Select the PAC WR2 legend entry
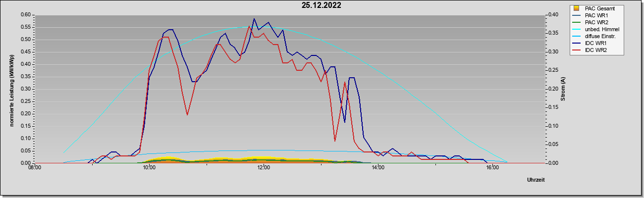The image size is (644, 198). (596, 22)
